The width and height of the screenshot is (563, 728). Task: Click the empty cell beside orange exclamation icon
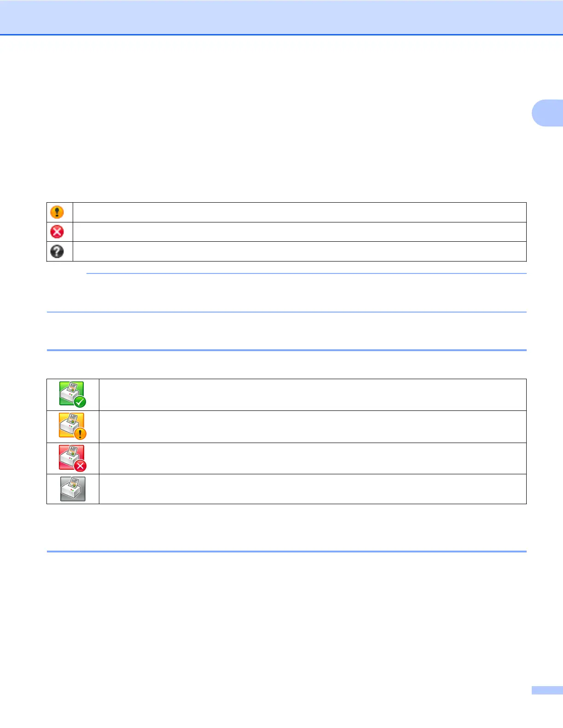point(299,212)
